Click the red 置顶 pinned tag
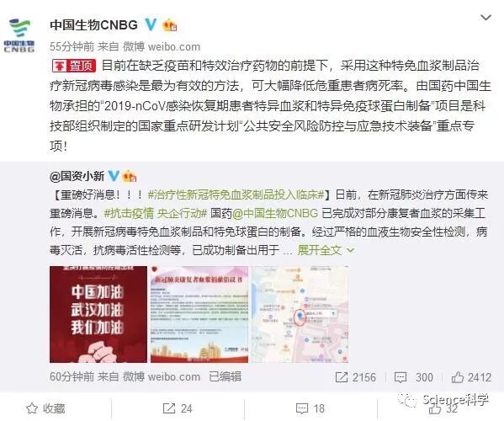504x421 pixels. (x=74, y=66)
